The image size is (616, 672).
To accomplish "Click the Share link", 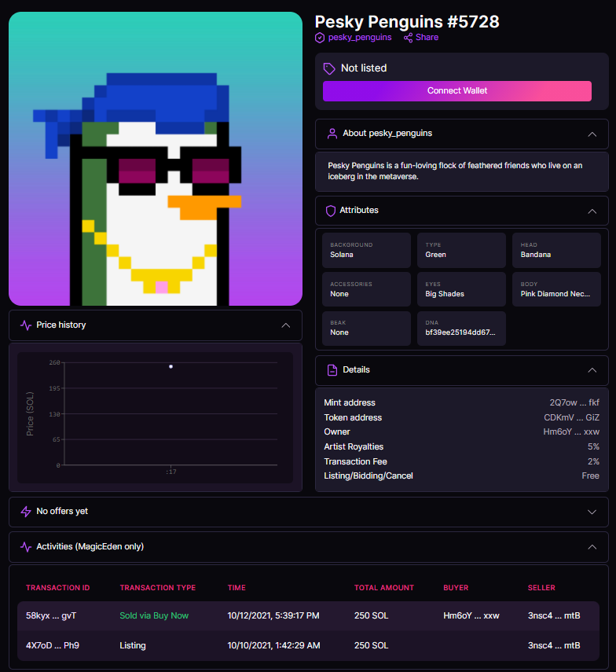I will 427,37.
